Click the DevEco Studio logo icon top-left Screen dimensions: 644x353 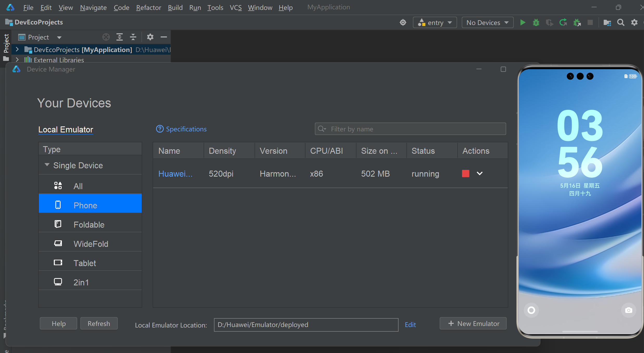pos(10,8)
